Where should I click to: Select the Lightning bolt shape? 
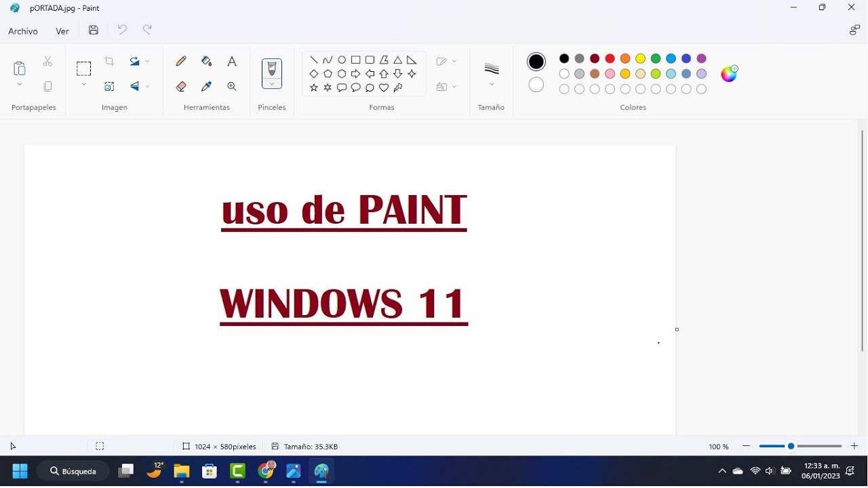click(x=398, y=88)
